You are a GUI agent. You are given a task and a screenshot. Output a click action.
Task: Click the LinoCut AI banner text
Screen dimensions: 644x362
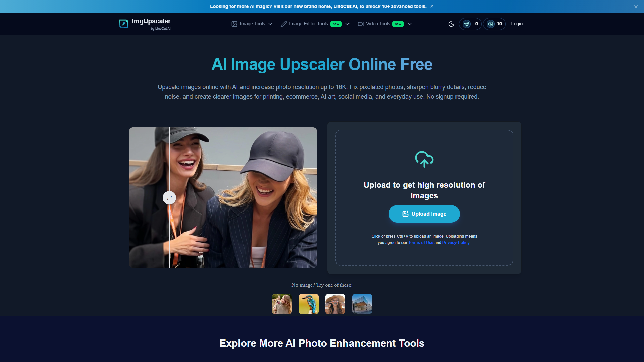point(318,6)
